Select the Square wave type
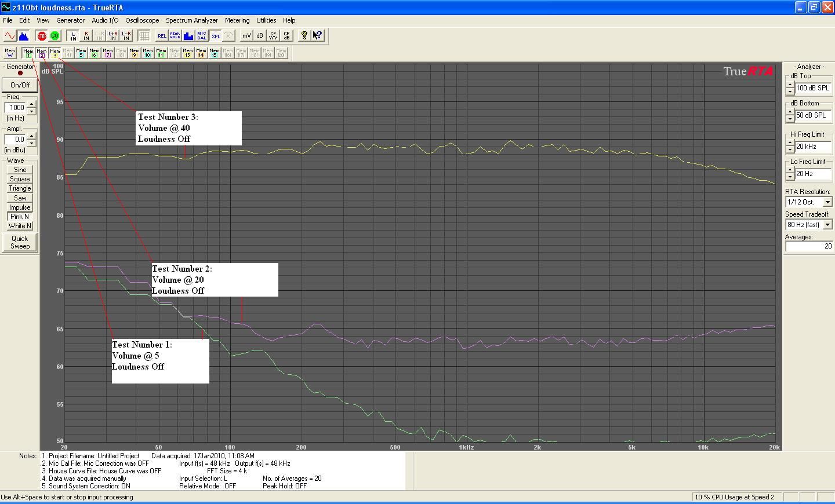The width and height of the screenshot is (835, 504). pos(20,179)
